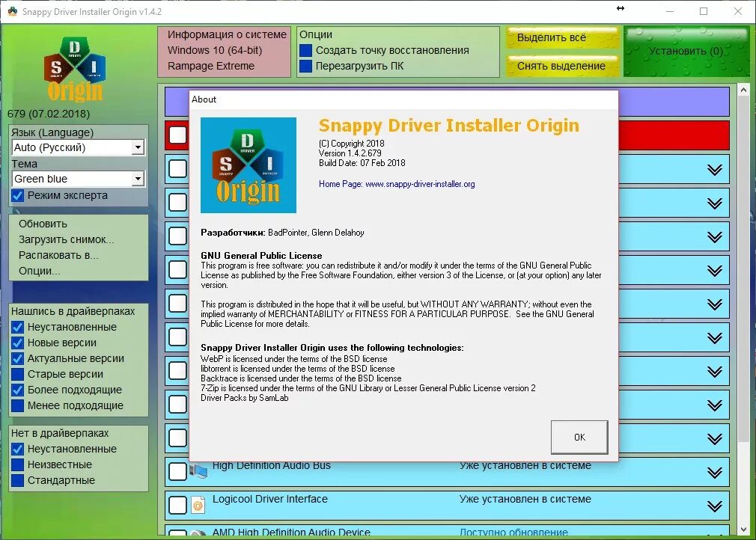Expand the High Definition Audio Bus row
756x540 pixels.
coord(715,472)
